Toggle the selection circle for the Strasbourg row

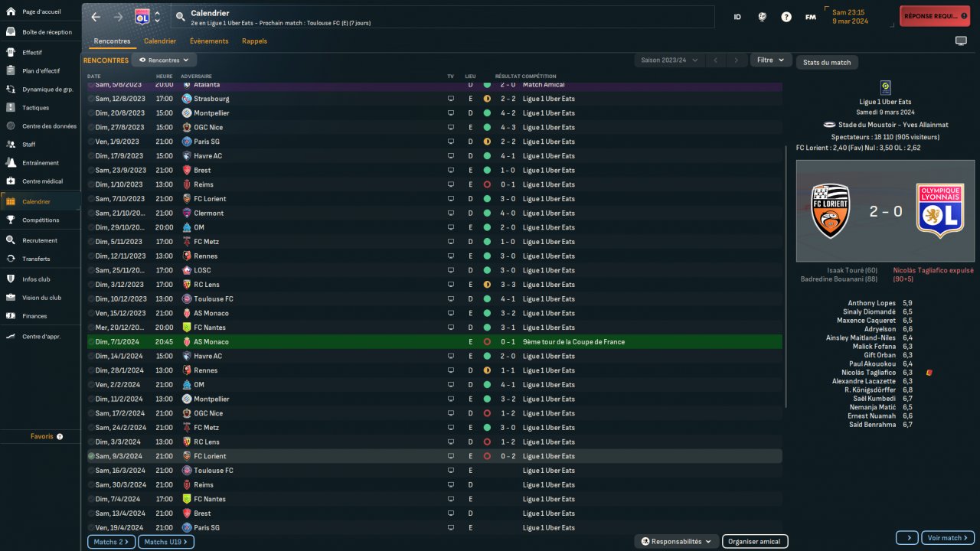coord(92,99)
